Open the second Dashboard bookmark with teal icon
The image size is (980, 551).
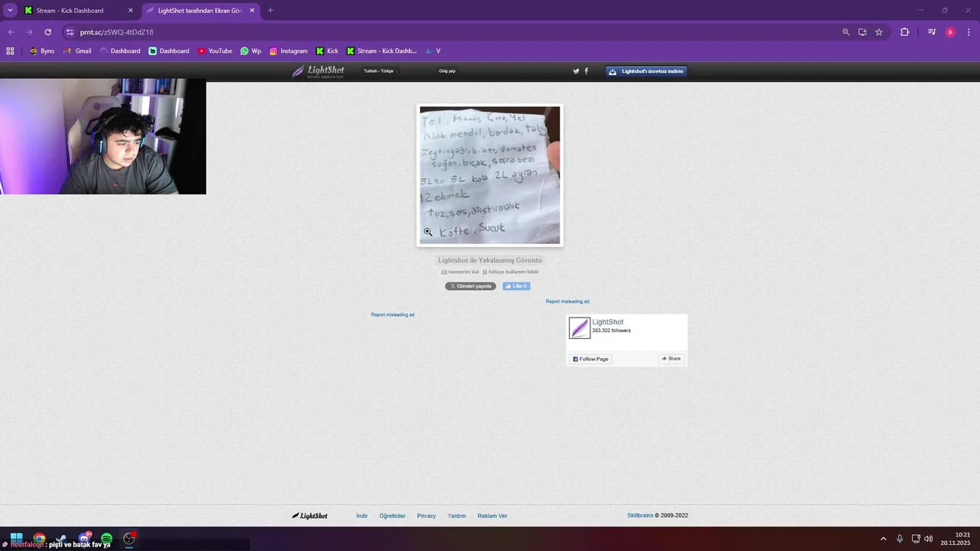pos(168,51)
